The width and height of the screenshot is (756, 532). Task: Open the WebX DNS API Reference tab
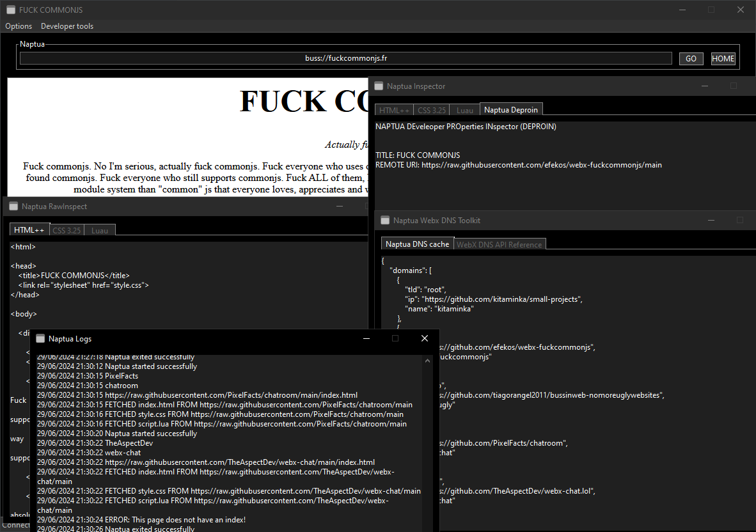click(x=499, y=245)
